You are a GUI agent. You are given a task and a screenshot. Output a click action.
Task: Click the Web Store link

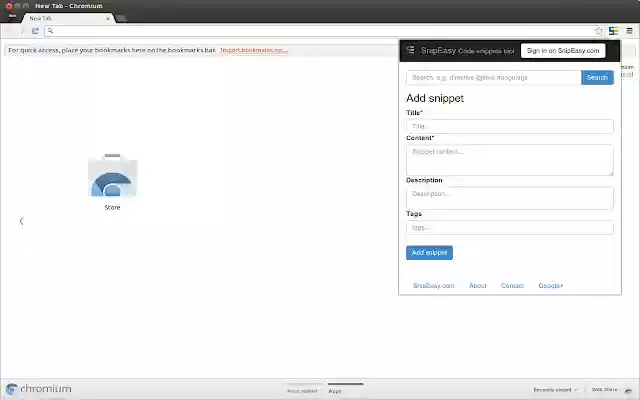pos(604,390)
